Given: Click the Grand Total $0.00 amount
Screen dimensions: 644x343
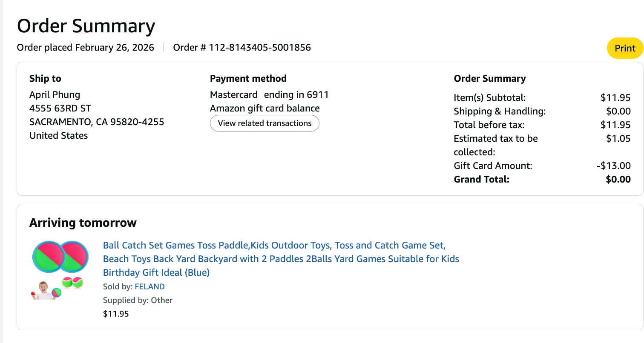Looking at the screenshot, I should [618, 179].
